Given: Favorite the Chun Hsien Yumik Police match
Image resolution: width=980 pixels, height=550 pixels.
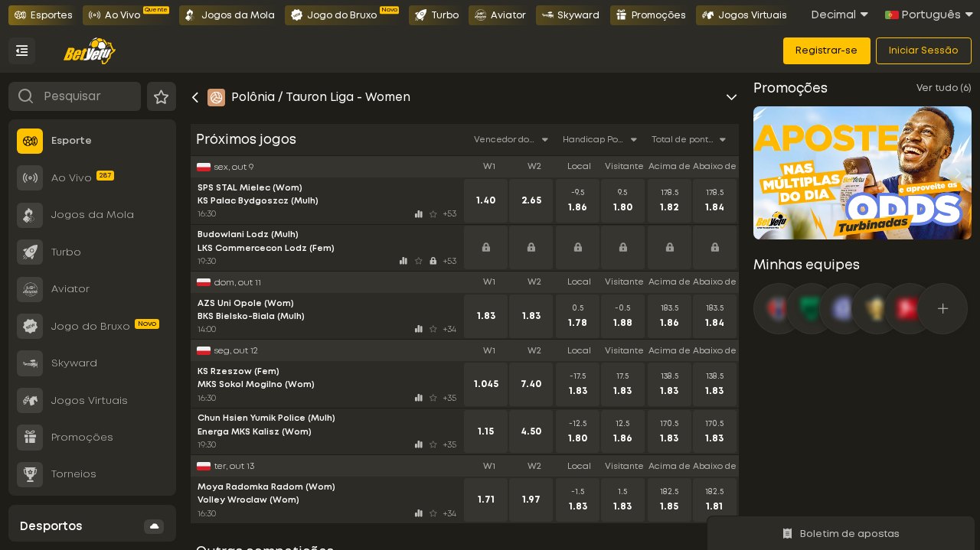Looking at the screenshot, I should [x=433, y=444].
